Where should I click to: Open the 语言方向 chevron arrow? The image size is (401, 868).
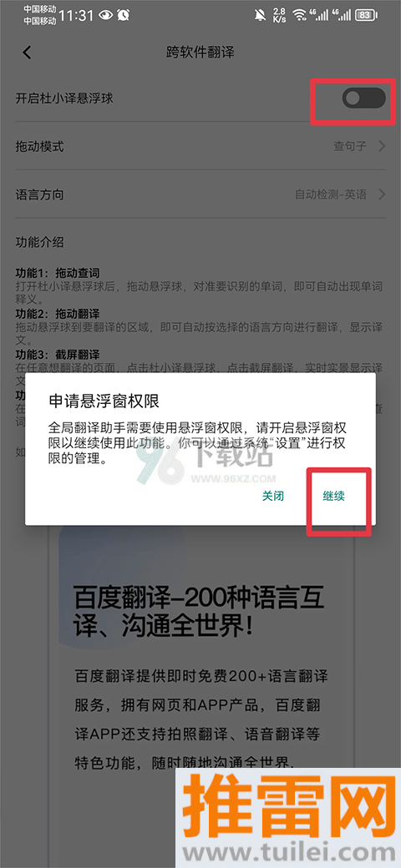click(382, 194)
